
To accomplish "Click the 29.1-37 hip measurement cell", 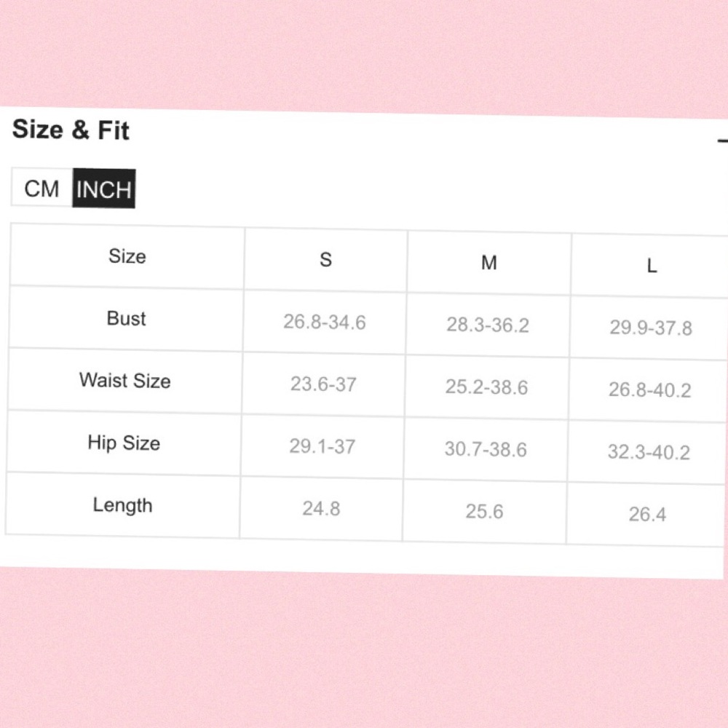I will coord(322,446).
